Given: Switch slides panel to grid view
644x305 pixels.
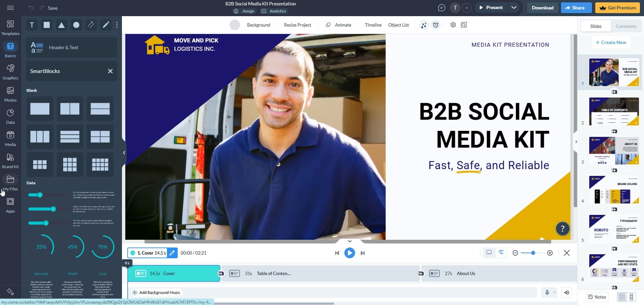Looking at the screenshot, I should (622, 297).
